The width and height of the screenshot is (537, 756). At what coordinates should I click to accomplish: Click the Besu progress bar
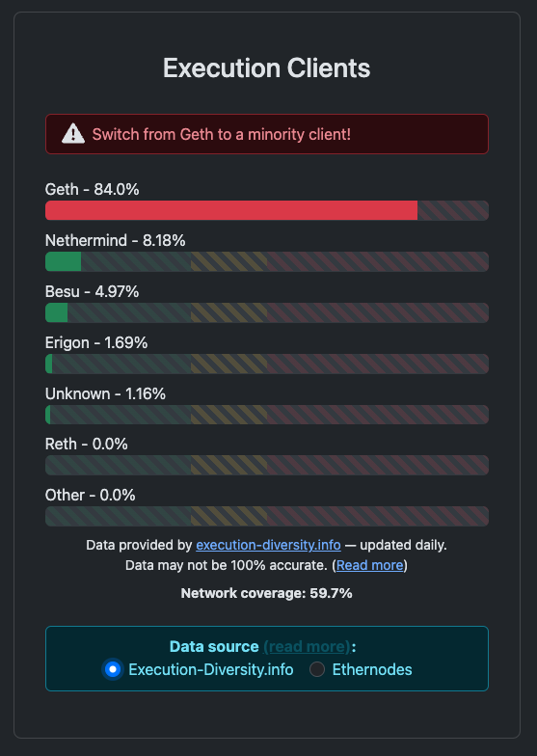(267, 312)
